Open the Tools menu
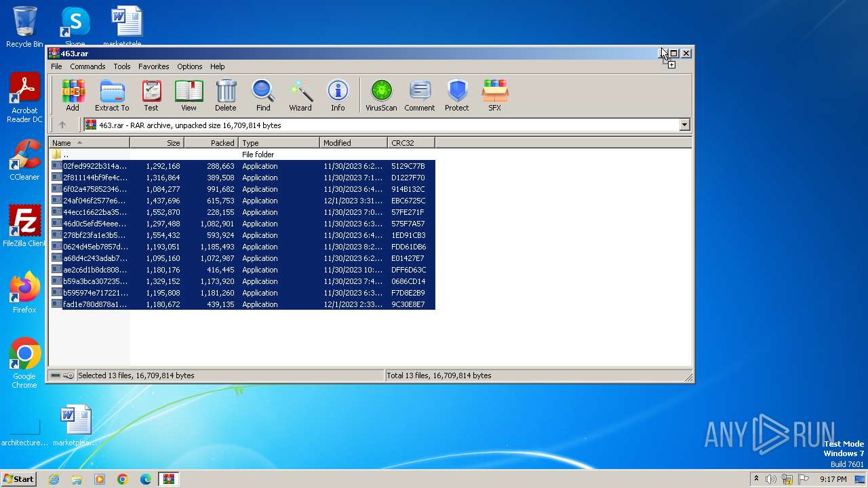The height and width of the screenshot is (488, 868). (122, 66)
